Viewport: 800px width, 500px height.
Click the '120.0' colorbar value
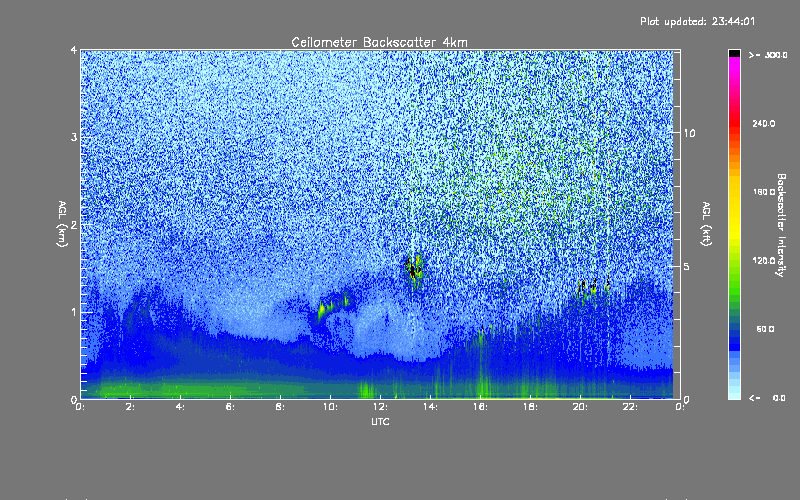(x=764, y=261)
